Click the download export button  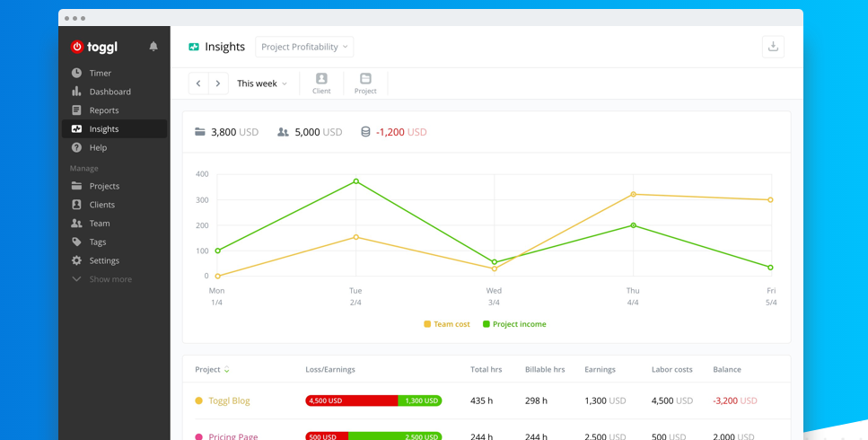(x=773, y=47)
